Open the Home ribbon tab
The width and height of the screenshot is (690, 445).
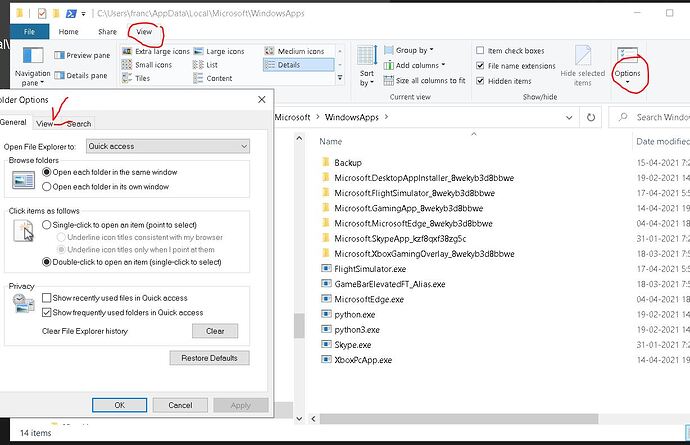pyautogui.click(x=68, y=32)
